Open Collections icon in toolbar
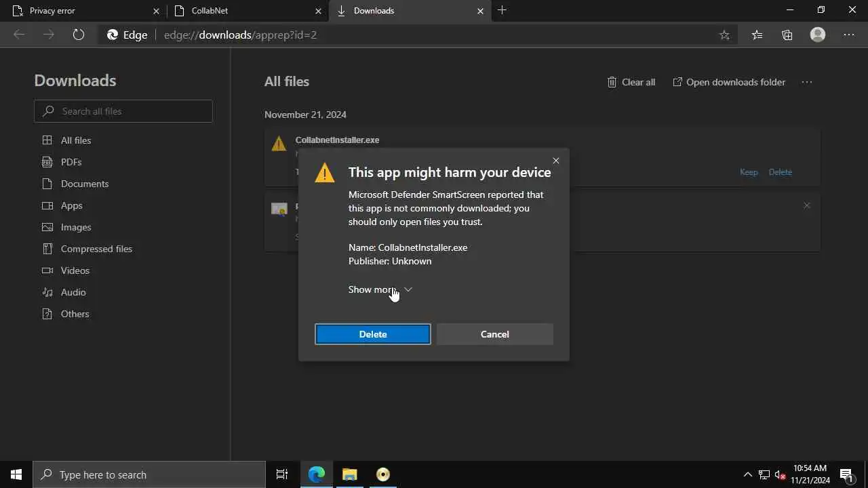This screenshot has height=488, width=868. [787, 35]
